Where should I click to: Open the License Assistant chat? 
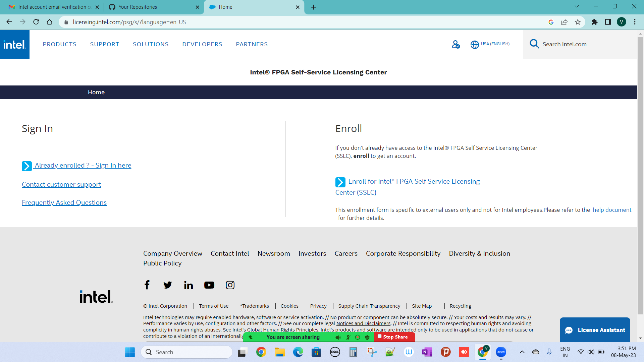pos(595,330)
